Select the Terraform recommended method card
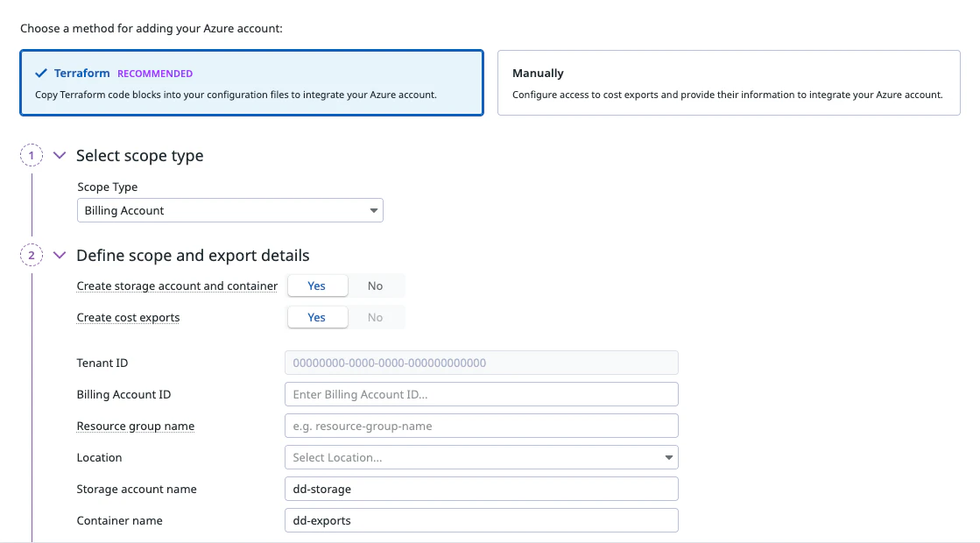Image resolution: width=980 pixels, height=543 pixels. 251,83
